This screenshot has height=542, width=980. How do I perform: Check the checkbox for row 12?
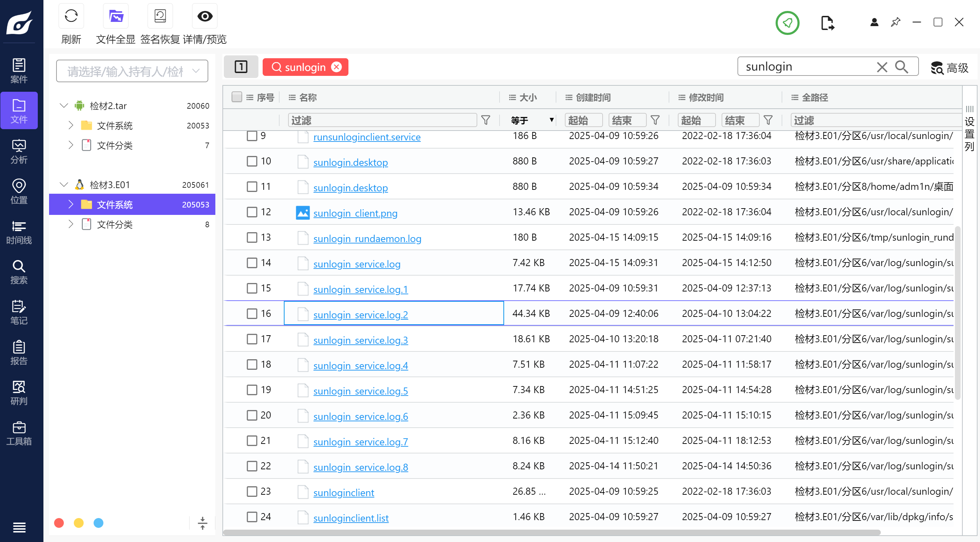tap(252, 212)
